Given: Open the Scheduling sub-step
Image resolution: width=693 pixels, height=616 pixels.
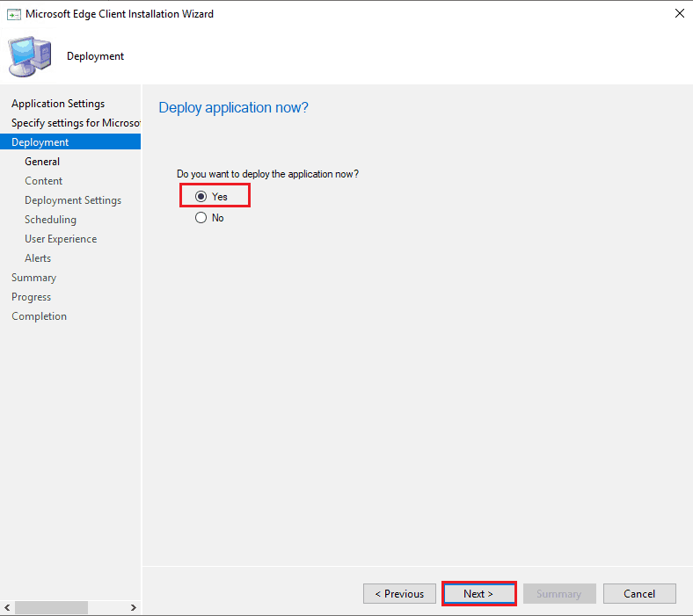Looking at the screenshot, I should point(50,220).
